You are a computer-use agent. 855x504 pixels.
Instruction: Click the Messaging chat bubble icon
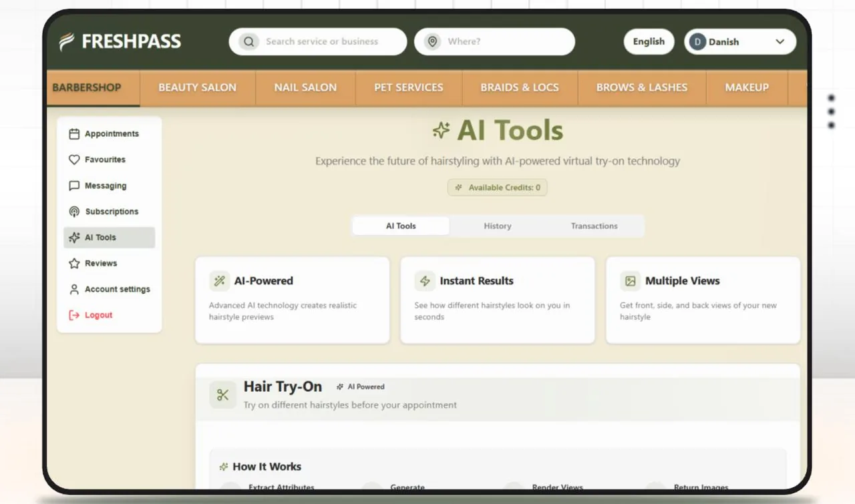tap(74, 186)
